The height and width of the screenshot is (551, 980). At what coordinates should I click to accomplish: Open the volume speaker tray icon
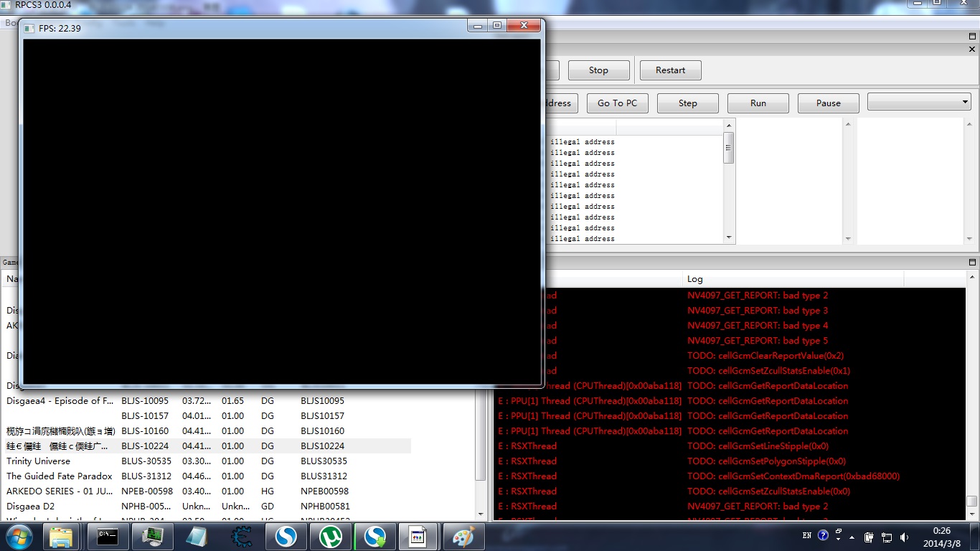[x=904, y=537]
